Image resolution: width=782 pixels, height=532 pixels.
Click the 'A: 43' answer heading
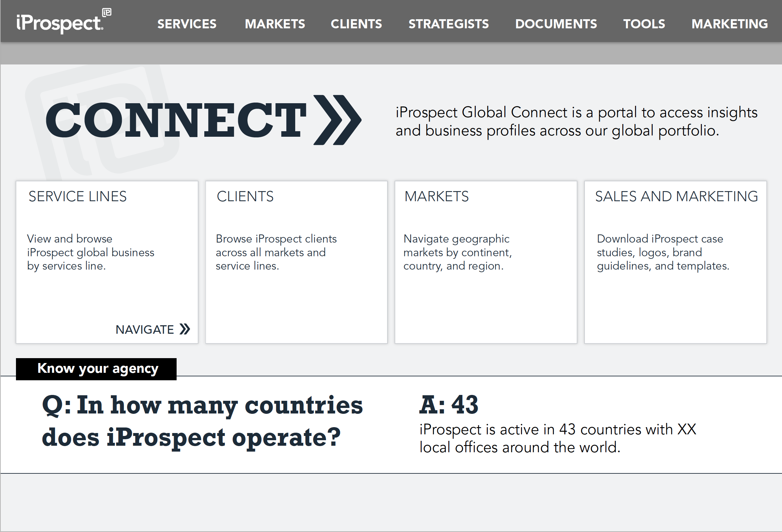pos(449,405)
